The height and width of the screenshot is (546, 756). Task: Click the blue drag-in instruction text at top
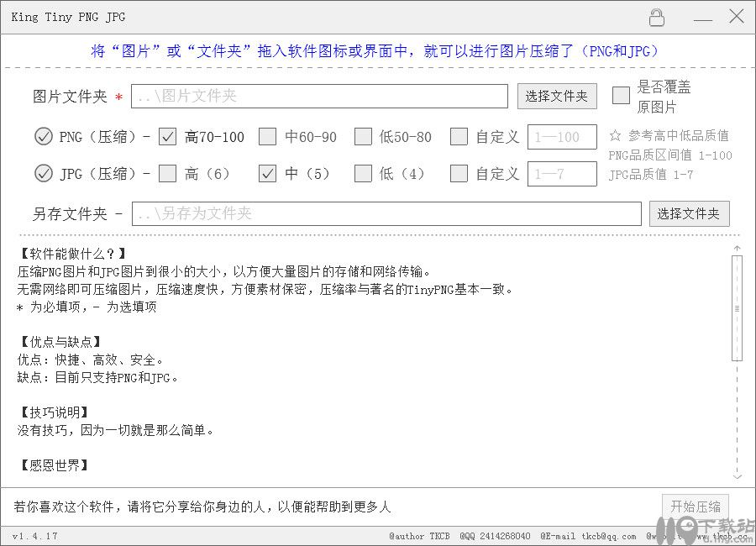[375, 51]
